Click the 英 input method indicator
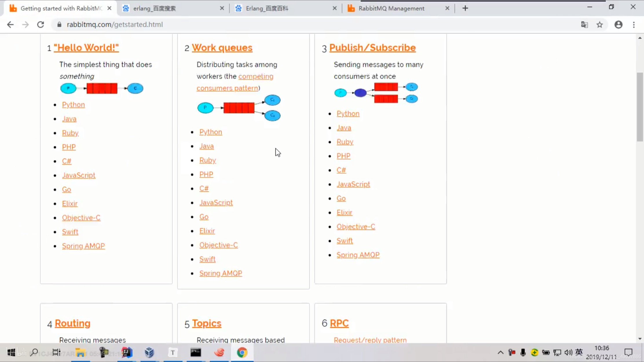Screen dimensions: 644x362 (579, 352)
